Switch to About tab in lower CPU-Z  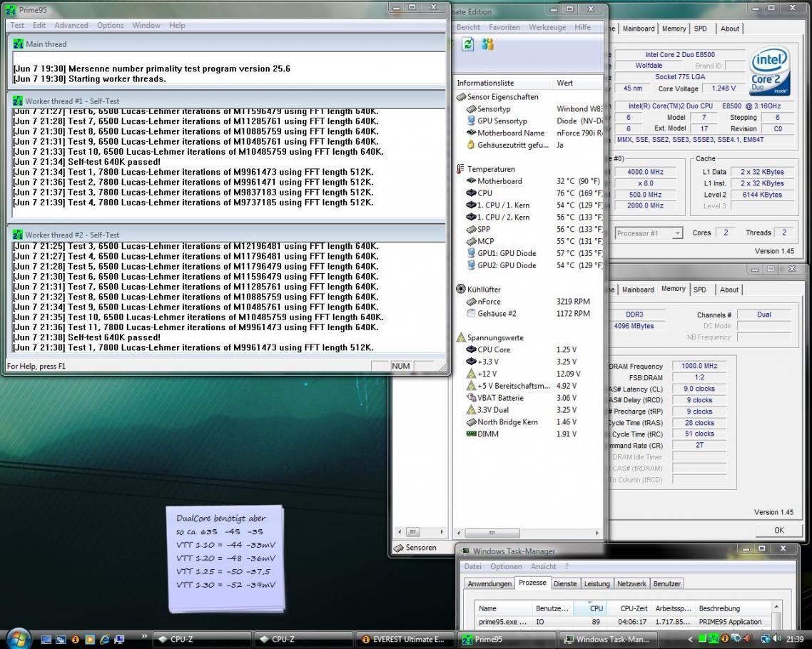point(729,290)
